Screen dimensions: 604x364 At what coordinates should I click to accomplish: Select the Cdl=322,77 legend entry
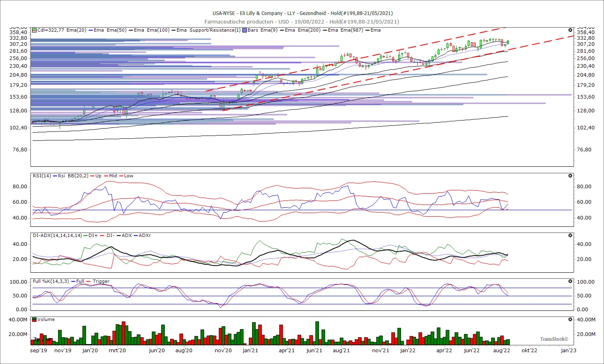pyautogui.click(x=51, y=30)
